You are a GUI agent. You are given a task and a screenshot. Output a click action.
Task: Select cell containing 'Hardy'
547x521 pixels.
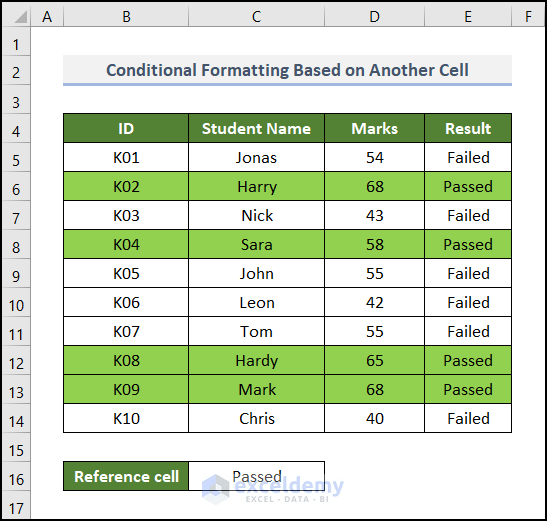click(256, 360)
